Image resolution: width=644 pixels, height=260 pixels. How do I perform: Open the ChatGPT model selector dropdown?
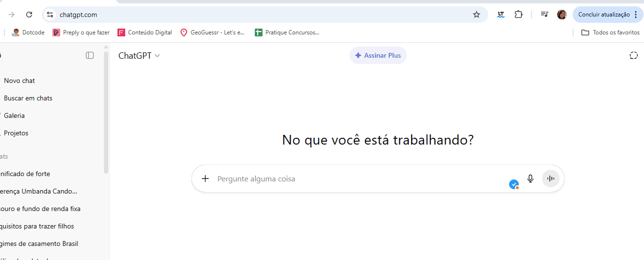pyautogui.click(x=139, y=56)
